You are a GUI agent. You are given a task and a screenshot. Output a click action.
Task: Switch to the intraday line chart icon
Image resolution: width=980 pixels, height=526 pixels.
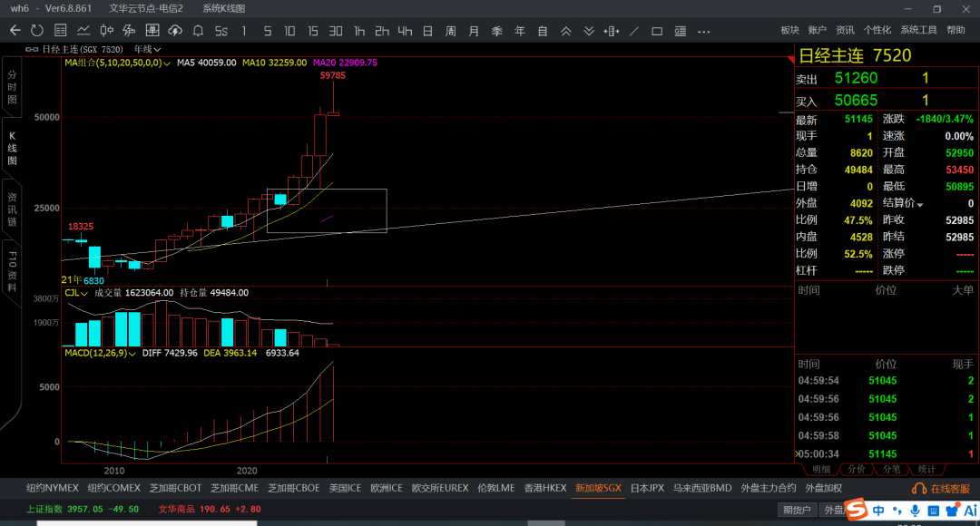(83, 31)
